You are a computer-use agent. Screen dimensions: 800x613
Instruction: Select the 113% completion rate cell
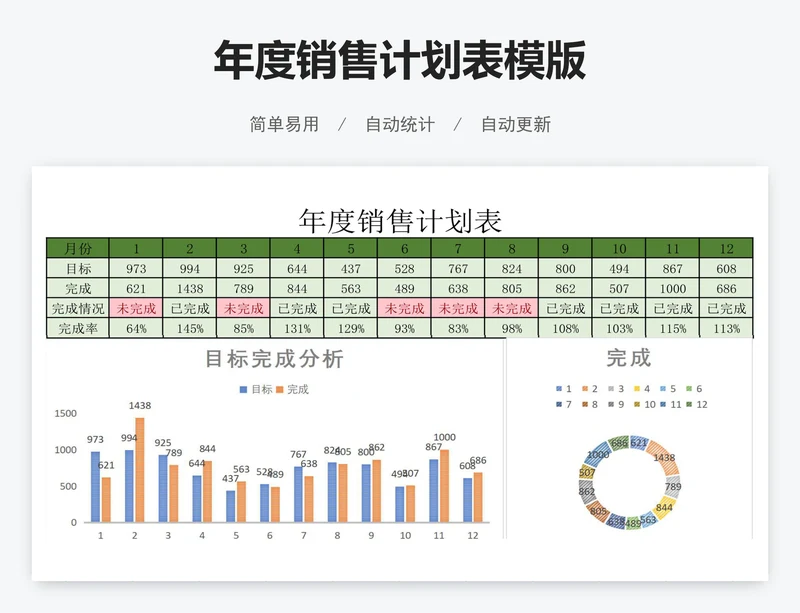(x=727, y=328)
